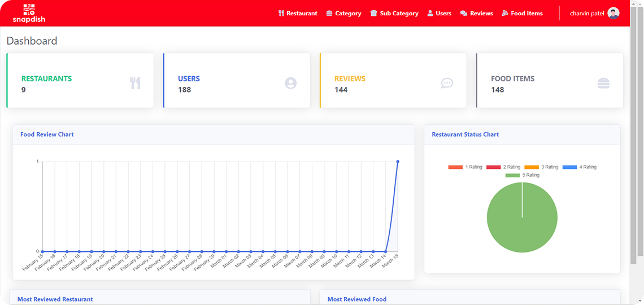Click the Sub Category chef hat icon
644x305 pixels.
[373, 13]
